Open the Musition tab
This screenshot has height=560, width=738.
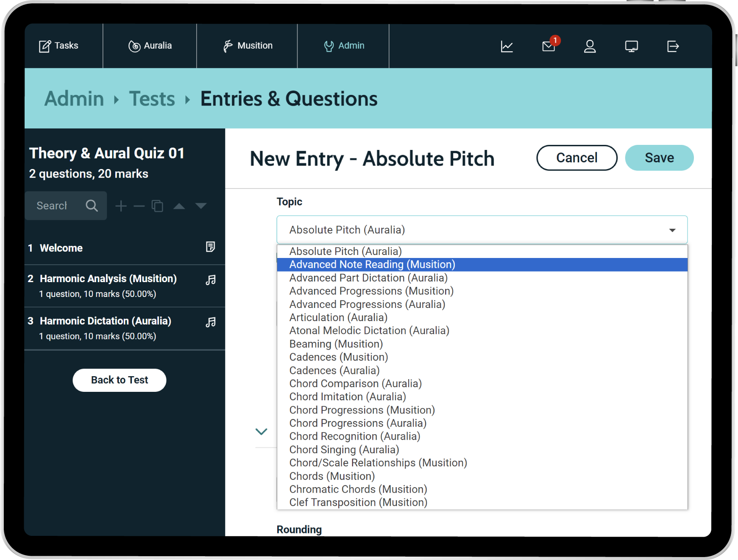tap(248, 46)
